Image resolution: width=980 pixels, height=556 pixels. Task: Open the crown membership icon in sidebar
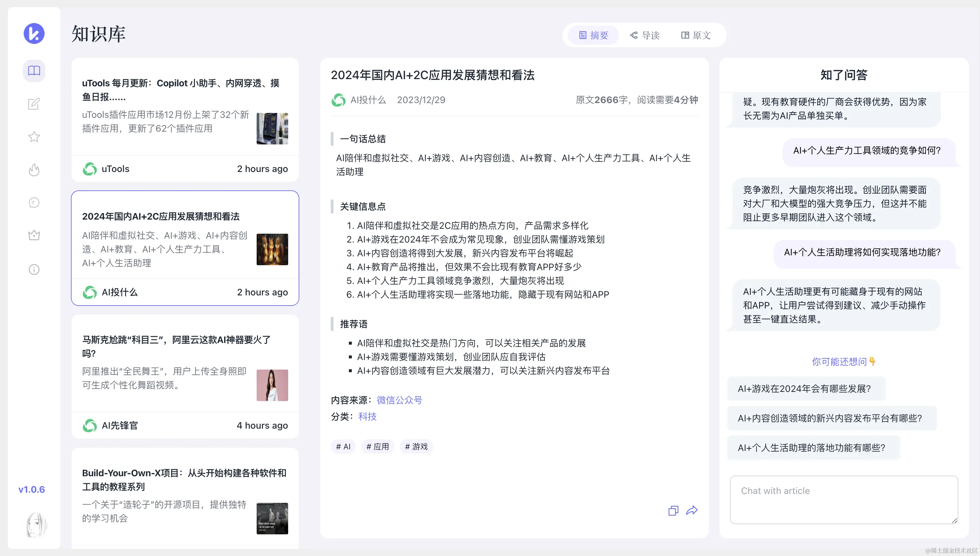[34, 235]
